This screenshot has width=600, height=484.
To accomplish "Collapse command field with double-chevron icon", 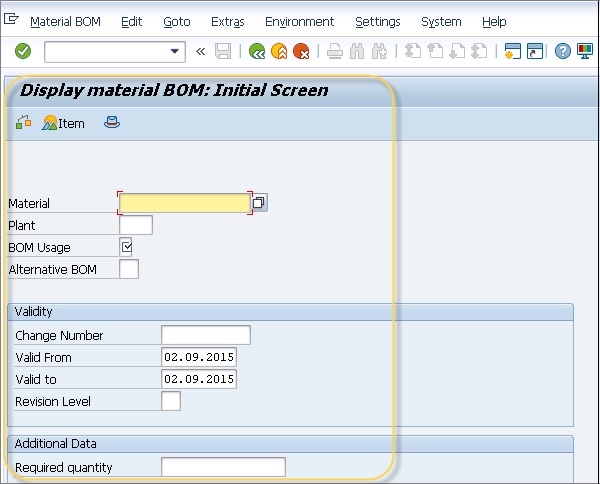I will click(201, 51).
